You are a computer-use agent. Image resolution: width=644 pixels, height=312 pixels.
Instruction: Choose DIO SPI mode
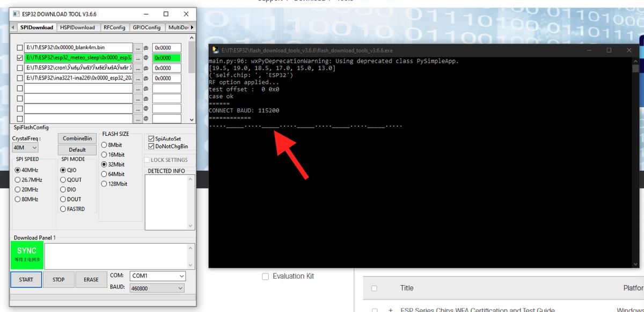click(x=63, y=189)
